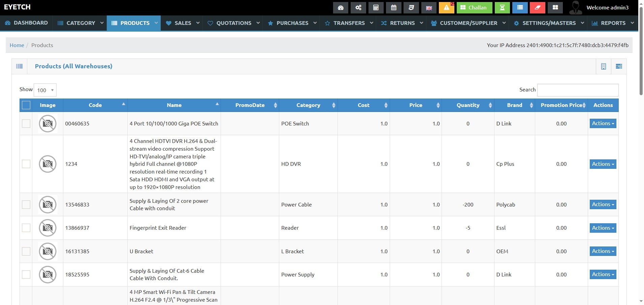Open the Quotations menu

233,23
